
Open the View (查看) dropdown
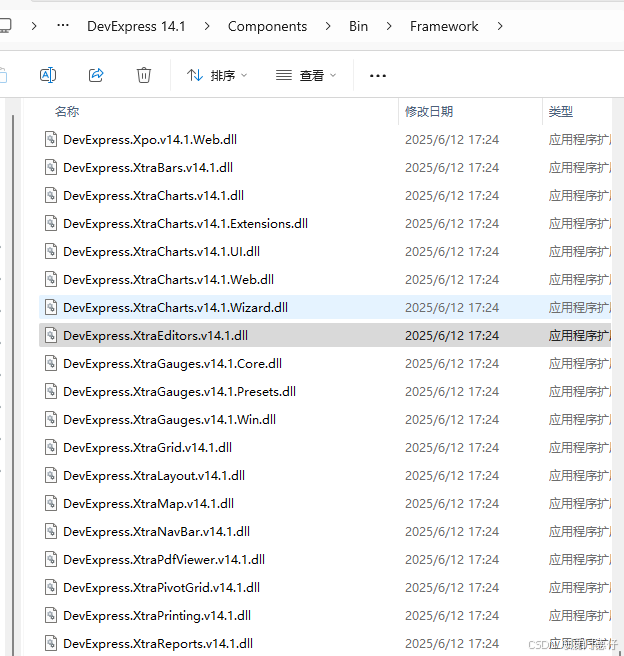pyautogui.click(x=306, y=76)
